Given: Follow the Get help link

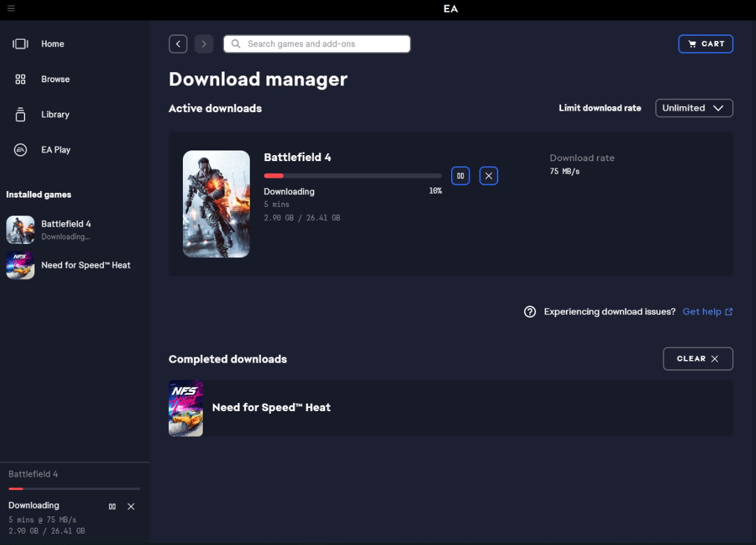Looking at the screenshot, I should tap(708, 312).
